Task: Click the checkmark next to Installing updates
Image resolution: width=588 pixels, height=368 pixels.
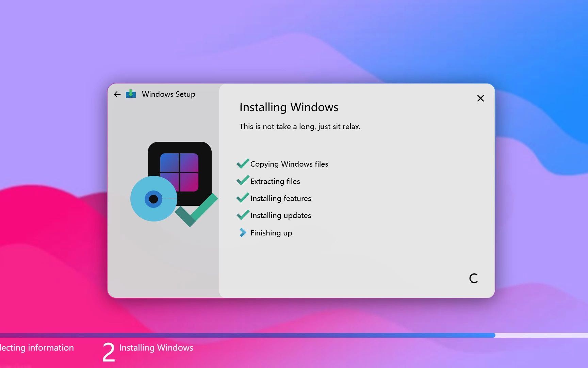Action: pos(242,215)
